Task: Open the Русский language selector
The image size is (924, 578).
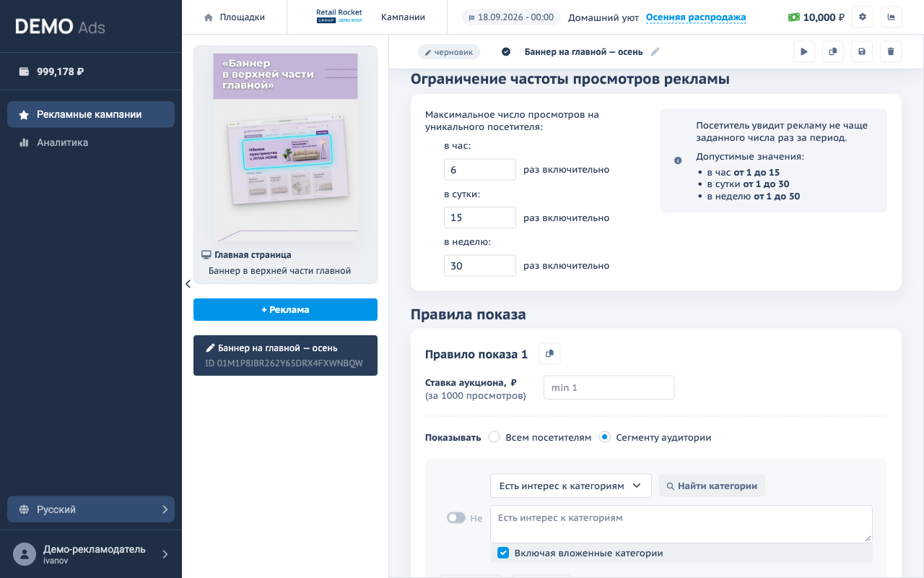Action: pyautogui.click(x=91, y=509)
